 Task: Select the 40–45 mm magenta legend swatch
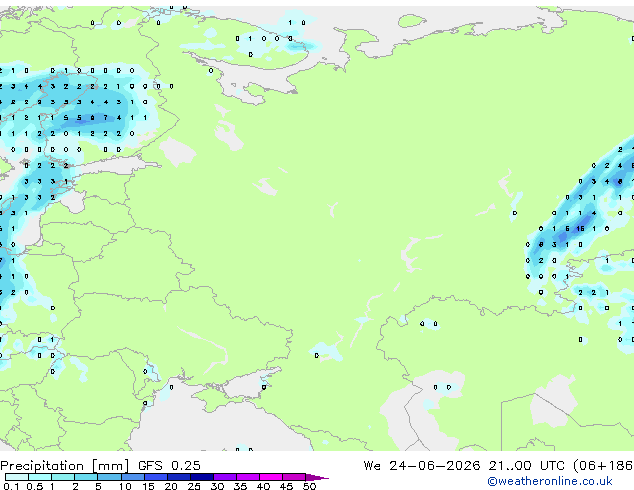click(x=271, y=477)
